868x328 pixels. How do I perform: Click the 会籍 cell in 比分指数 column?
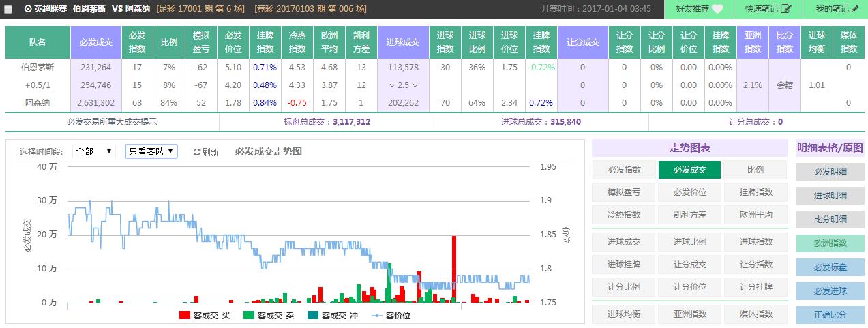[785, 85]
